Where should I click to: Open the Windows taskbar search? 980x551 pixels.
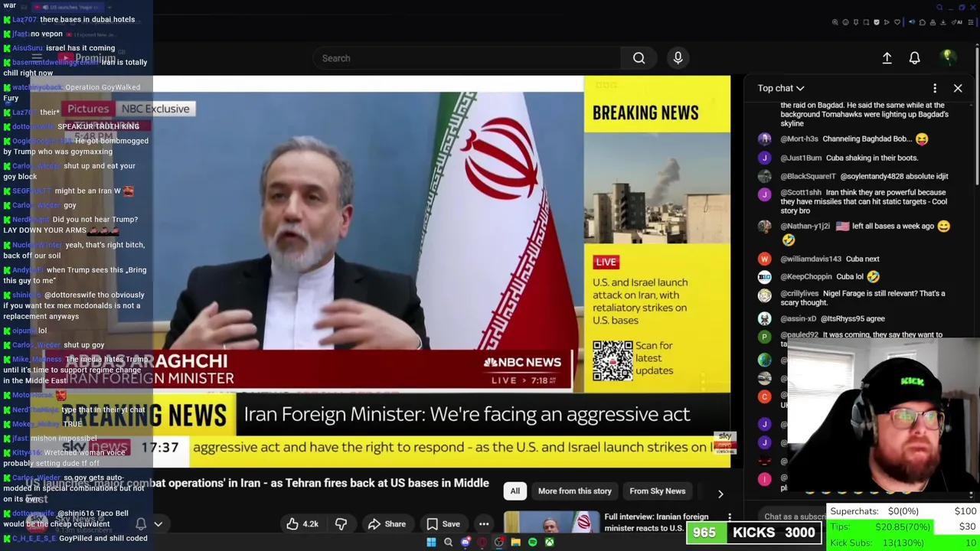(x=448, y=542)
